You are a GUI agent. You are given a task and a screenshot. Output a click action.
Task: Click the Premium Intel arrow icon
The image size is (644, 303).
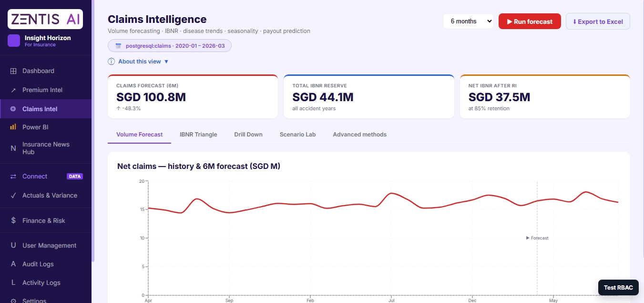pyautogui.click(x=13, y=90)
